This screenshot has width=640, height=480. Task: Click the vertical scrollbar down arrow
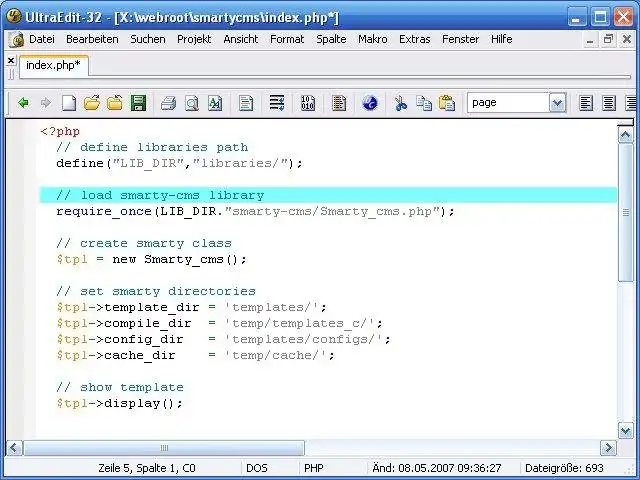click(x=626, y=430)
